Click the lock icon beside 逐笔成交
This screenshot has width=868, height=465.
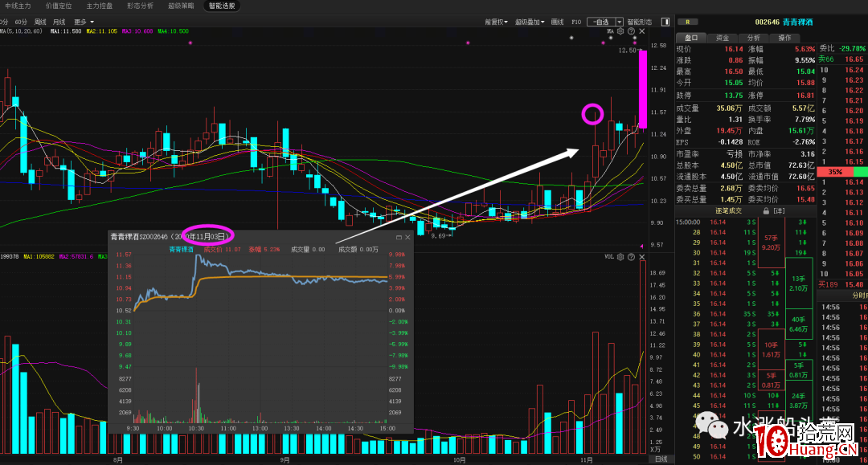pos(766,210)
